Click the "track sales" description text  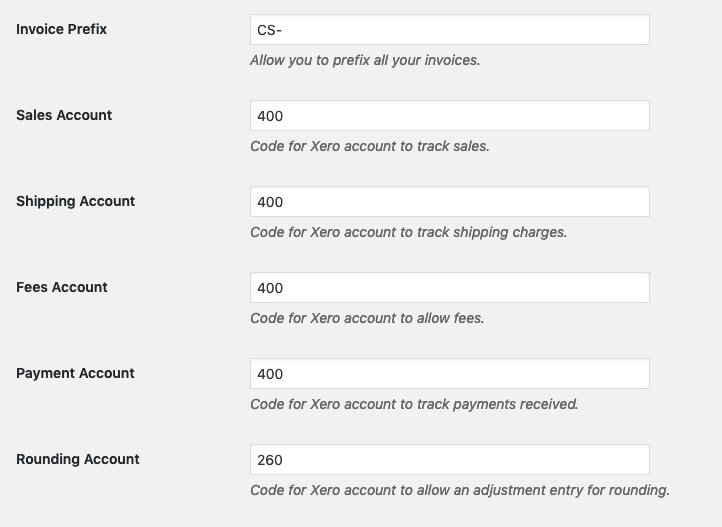(369, 146)
